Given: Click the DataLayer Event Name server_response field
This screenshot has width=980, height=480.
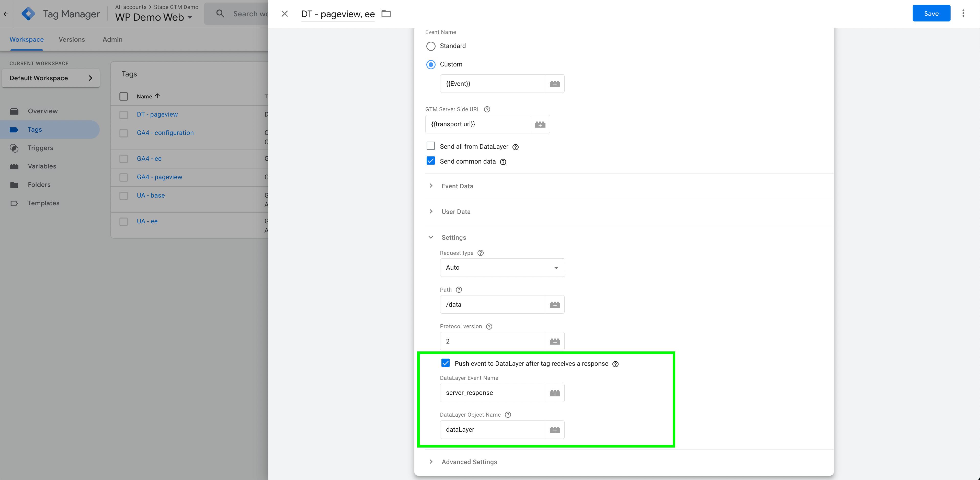Looking at the screenshot, I should 493,393.
